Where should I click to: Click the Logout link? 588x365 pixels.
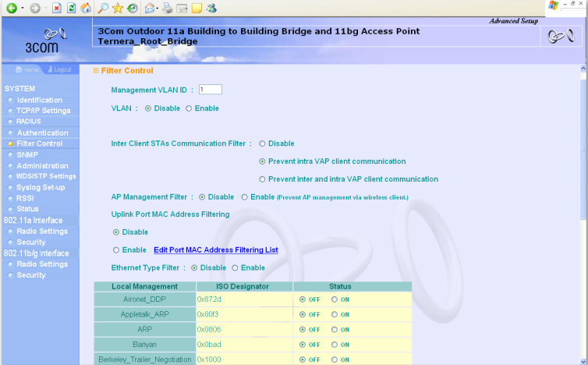click(x=58, y=69)
